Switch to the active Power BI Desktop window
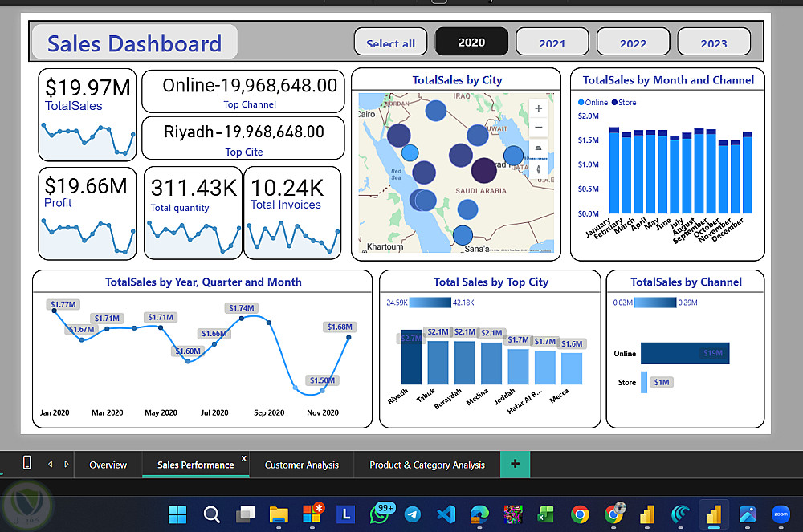This screenshot has height=532, width=803. point(713,514)
